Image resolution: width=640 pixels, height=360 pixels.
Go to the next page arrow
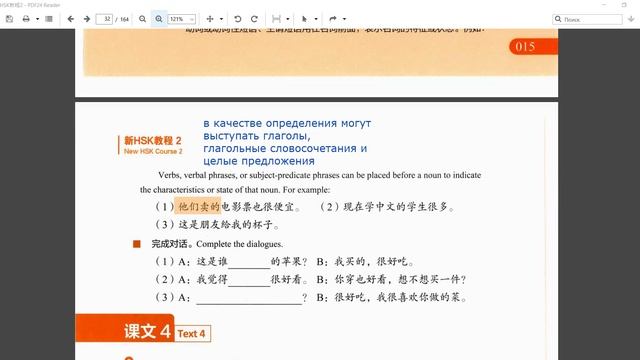click(87, 19)
